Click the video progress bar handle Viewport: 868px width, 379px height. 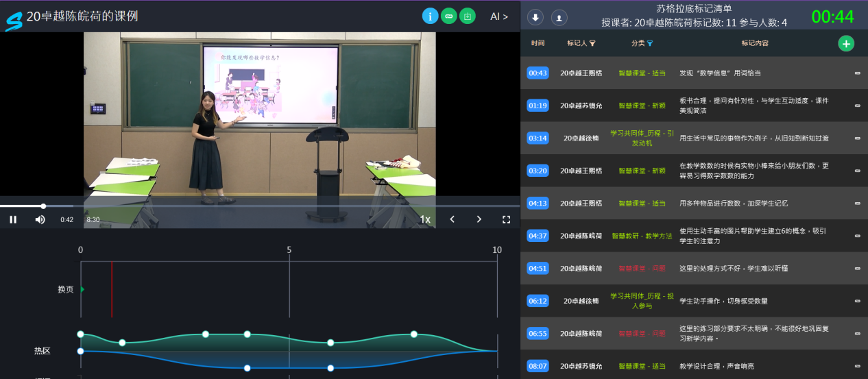click(43, 206)
